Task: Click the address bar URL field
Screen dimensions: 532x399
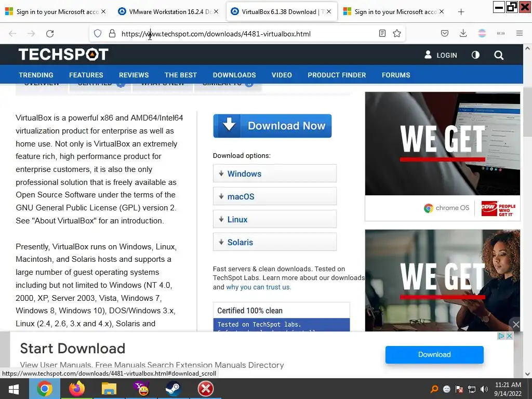Action: click(248, 34)
